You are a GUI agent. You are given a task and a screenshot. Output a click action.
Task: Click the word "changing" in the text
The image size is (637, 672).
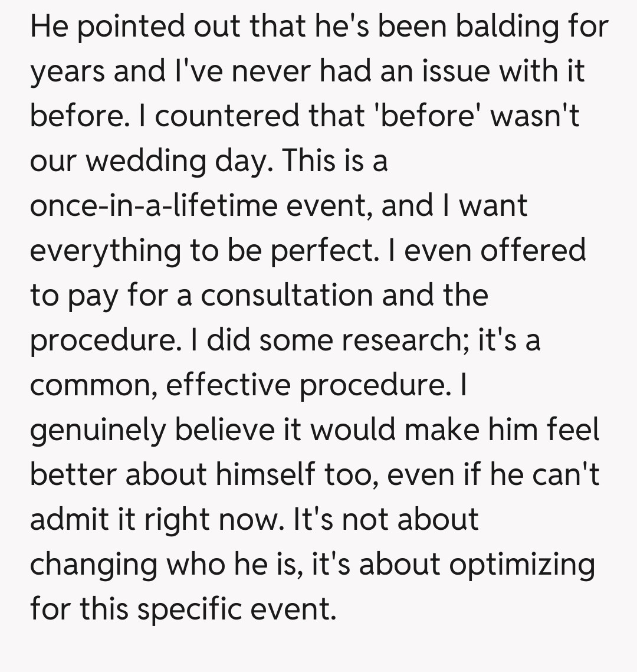[x=93, y=564]
